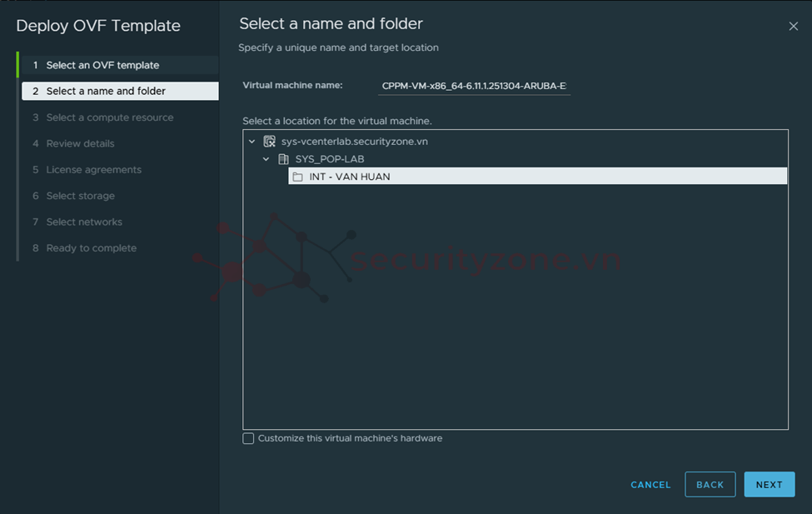The height and width of the screenshot is (514, 812).
Task: Click the INT - VAN HUAN folder icon
Action: pos(297,177)
